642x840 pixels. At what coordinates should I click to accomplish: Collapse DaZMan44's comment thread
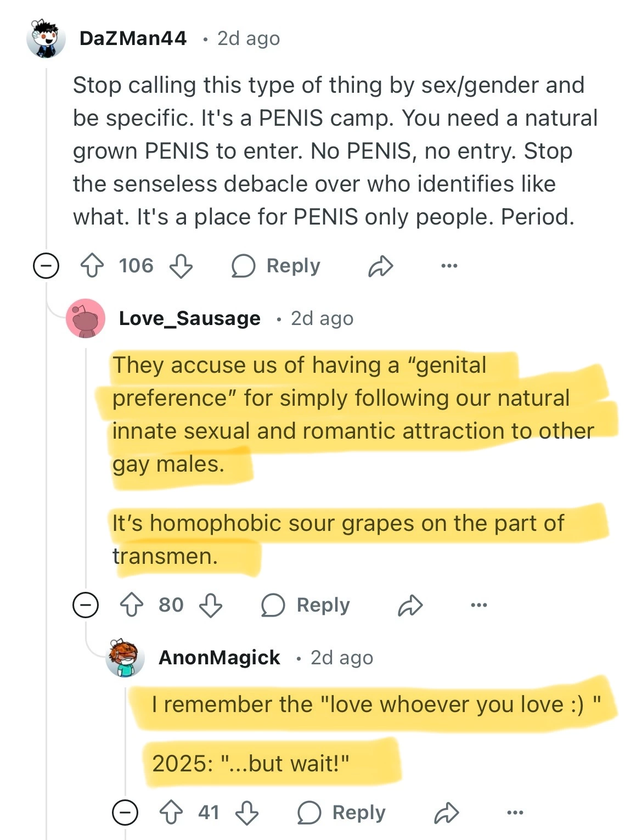coord(46,266)
